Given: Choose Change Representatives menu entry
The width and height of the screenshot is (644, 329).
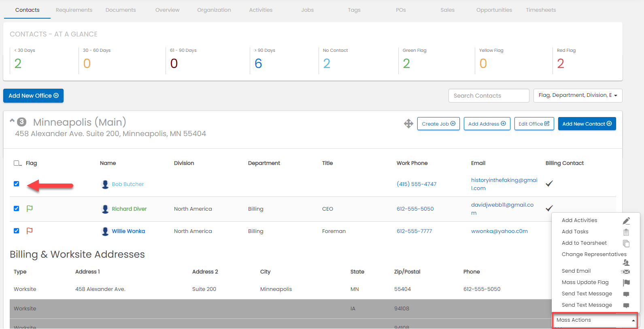Looking at the screenshot, I should [594, 254].
